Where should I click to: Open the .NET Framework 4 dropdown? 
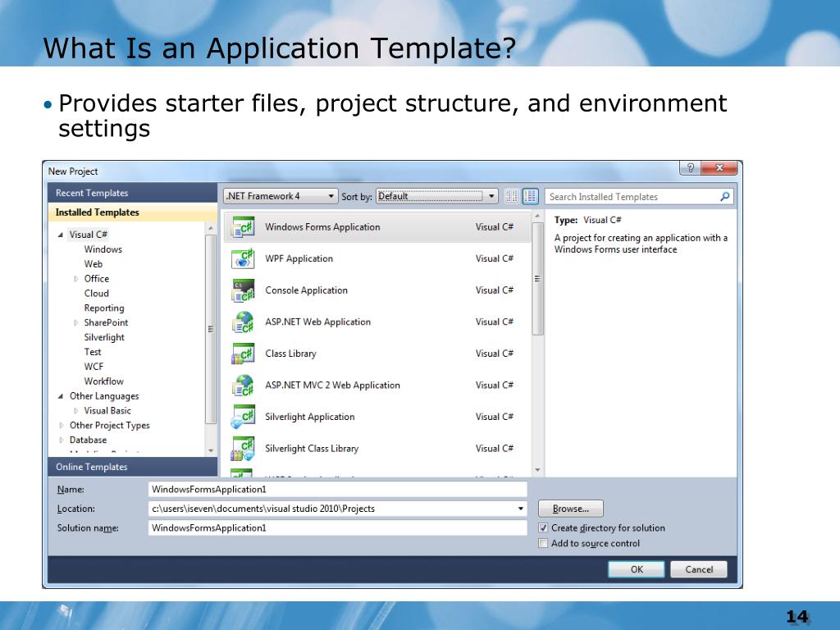click(x=281, y=196)
